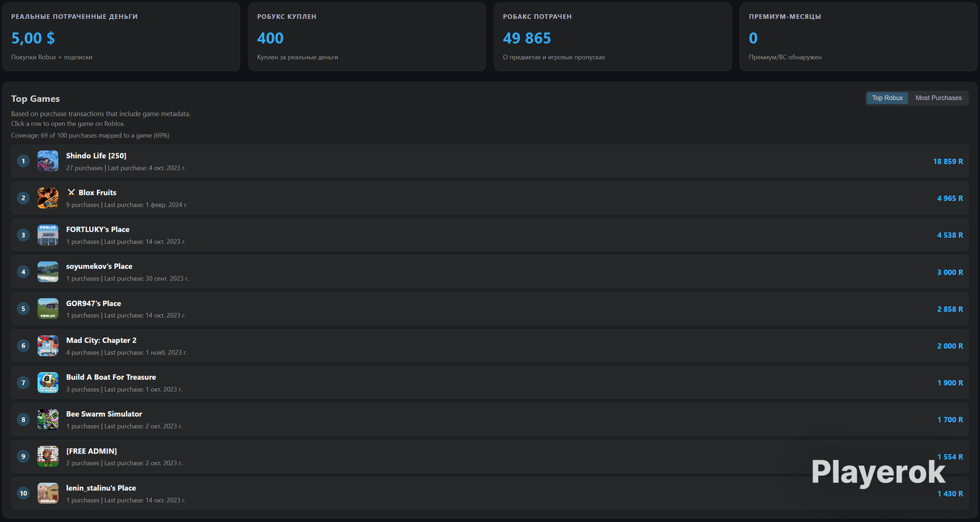Viewport: 980px width, 522px height.
Task: Click the soyumekov's Place game icon
Action: (x=48, y=272)
